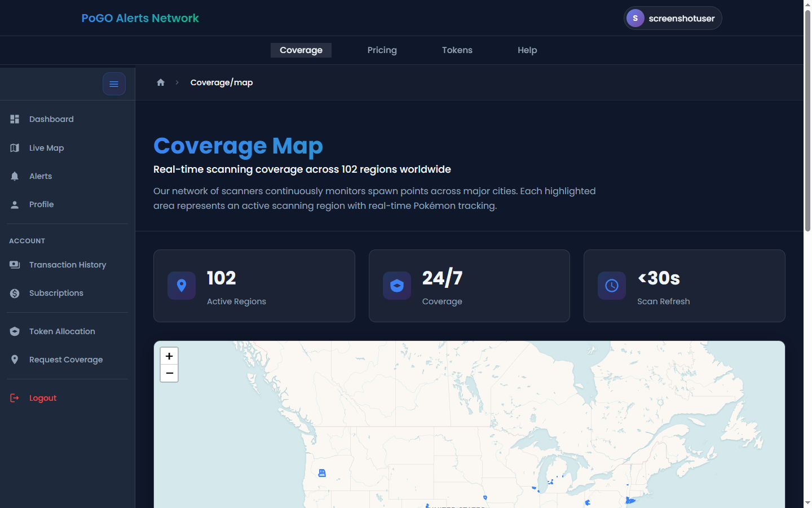The width and height of the screenshot is (812, 508).
Task: Click the scrollbar down arrow
Action: coord(807,502)
